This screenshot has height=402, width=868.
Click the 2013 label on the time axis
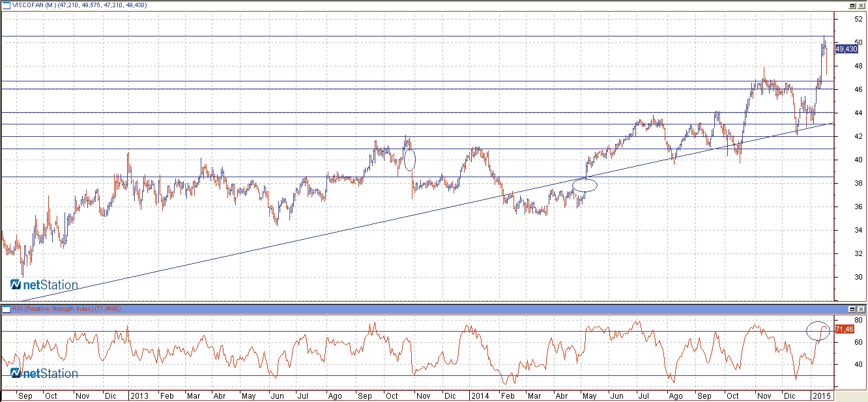(x=139, y=395)
